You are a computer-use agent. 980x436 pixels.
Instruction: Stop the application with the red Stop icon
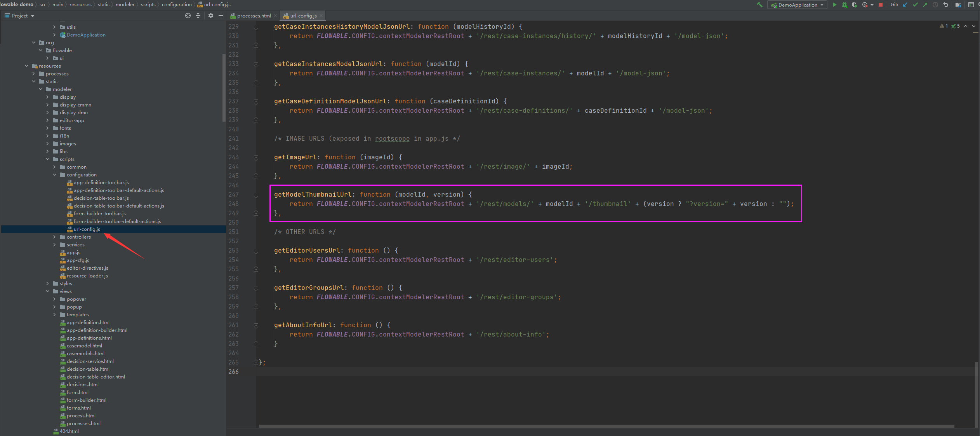pos(880,5)
